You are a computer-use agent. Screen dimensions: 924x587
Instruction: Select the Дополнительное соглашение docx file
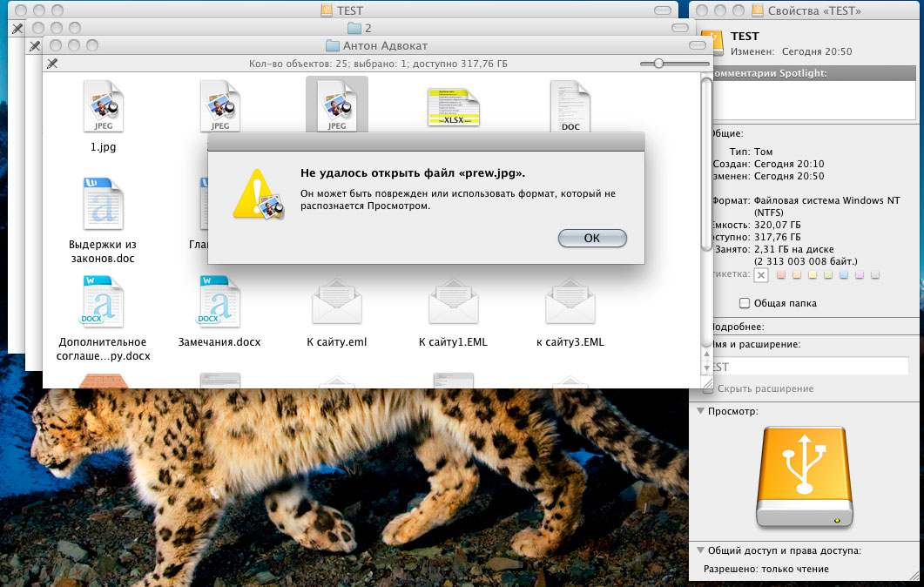tap(103, 302)
